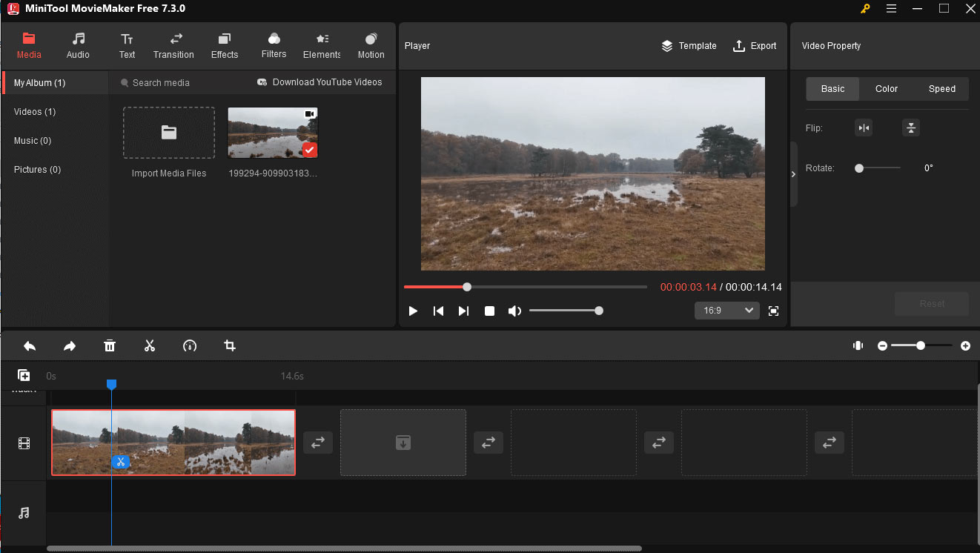
Task: Go to next frame
Action: pos(463,311)
